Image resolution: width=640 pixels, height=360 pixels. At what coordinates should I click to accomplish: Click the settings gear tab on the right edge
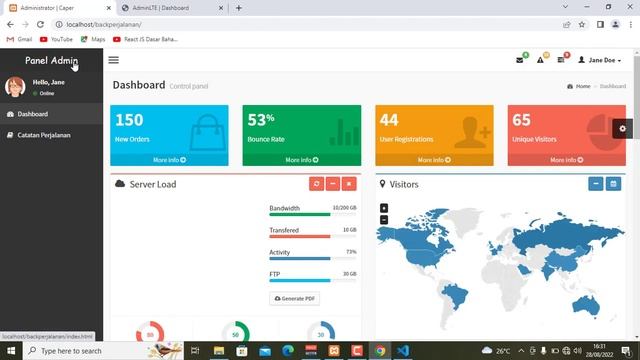click(x=622, y=129)
